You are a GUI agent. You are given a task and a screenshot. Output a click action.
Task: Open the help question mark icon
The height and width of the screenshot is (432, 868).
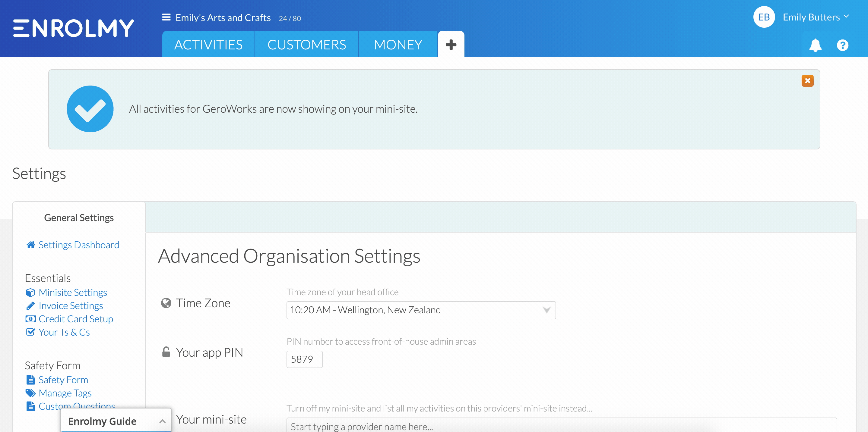842,45
